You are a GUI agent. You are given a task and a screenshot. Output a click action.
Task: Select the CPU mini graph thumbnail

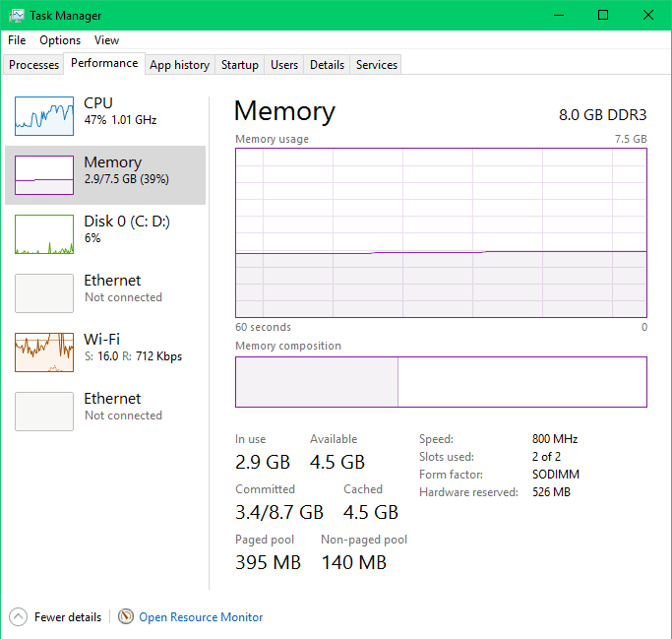click(44, 116)
